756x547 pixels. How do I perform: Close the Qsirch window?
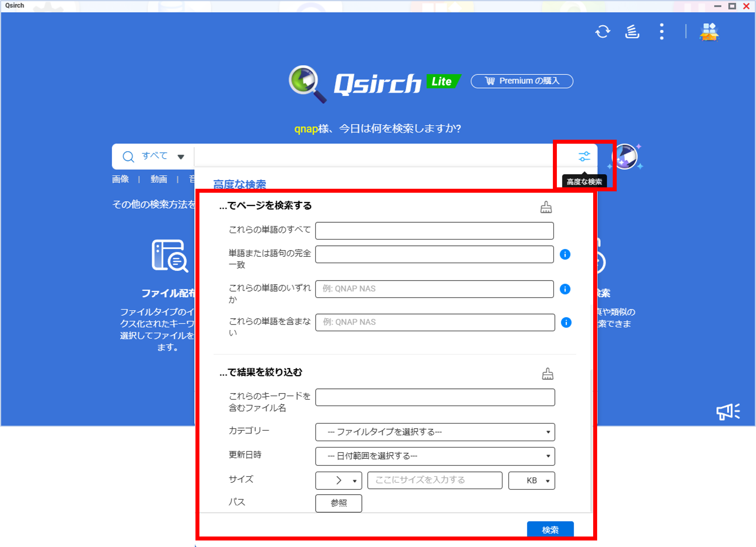coord(746,6)
